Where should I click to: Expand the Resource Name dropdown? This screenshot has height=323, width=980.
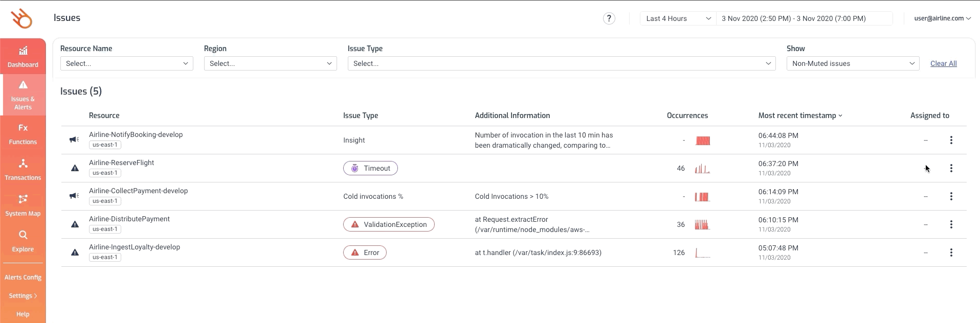coord(127,63)
